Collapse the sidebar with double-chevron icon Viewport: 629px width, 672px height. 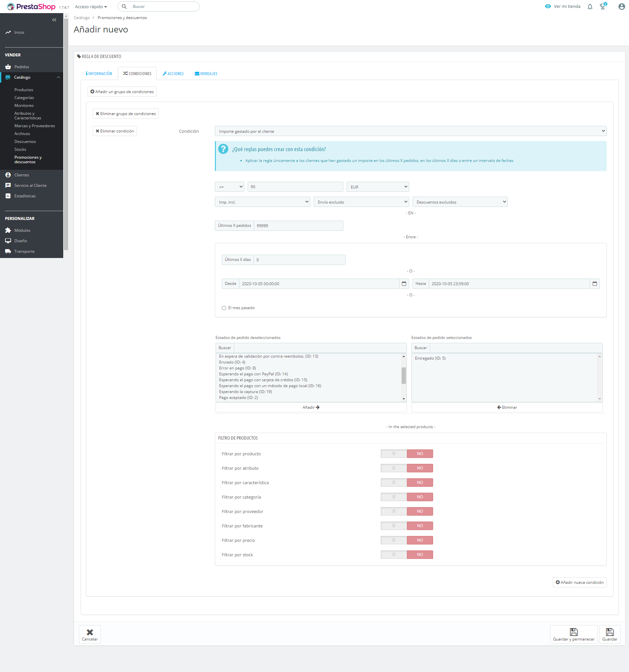click(54, 20)
